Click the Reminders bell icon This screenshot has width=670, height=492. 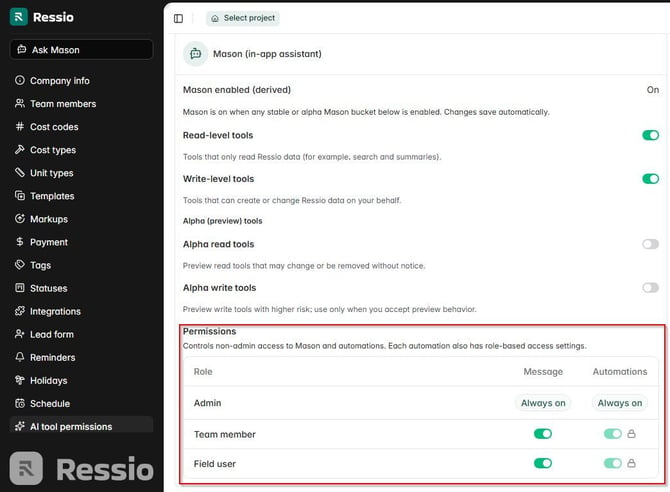[x=20, y=357]
